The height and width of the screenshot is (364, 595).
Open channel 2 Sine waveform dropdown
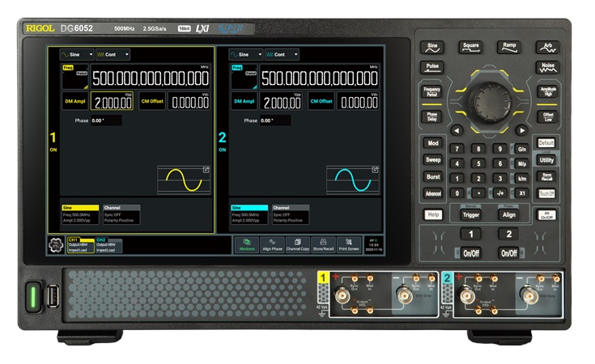tap(246, 55)
